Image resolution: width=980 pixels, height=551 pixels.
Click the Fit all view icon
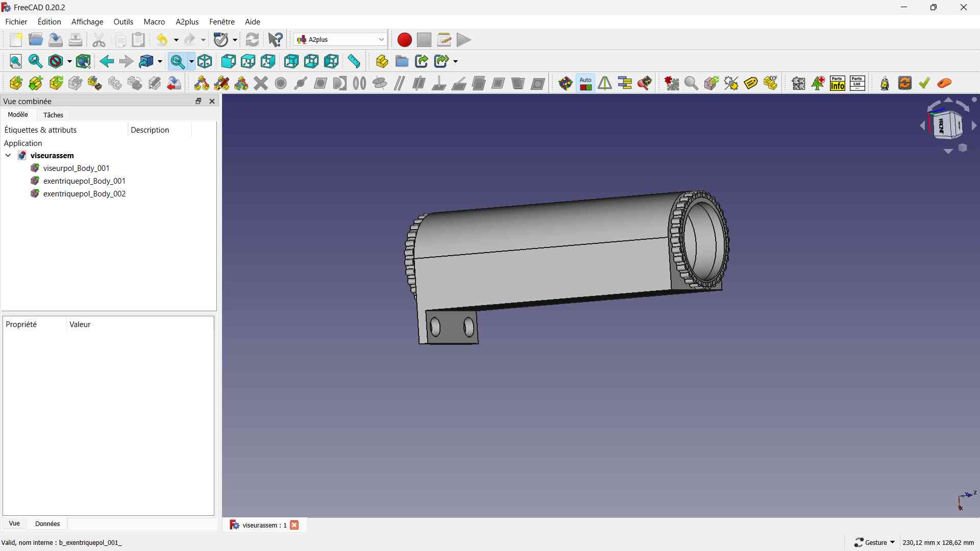click(16, 62)
